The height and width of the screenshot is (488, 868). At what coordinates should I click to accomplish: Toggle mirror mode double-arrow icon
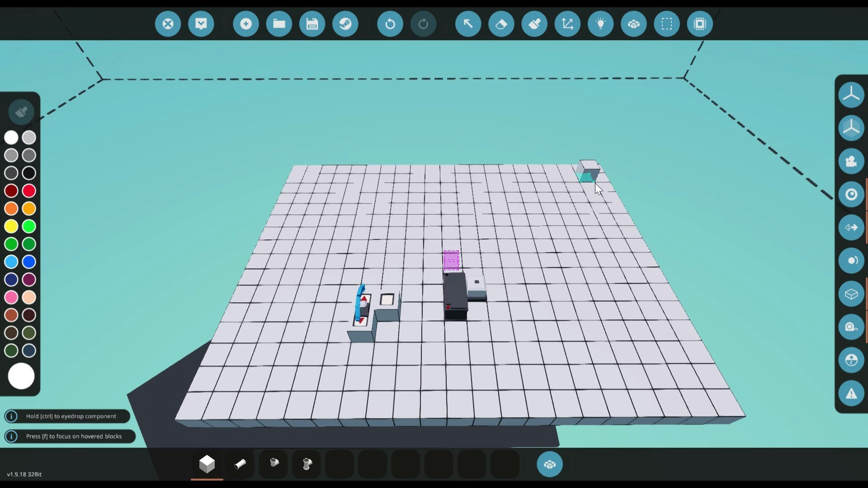851,227
